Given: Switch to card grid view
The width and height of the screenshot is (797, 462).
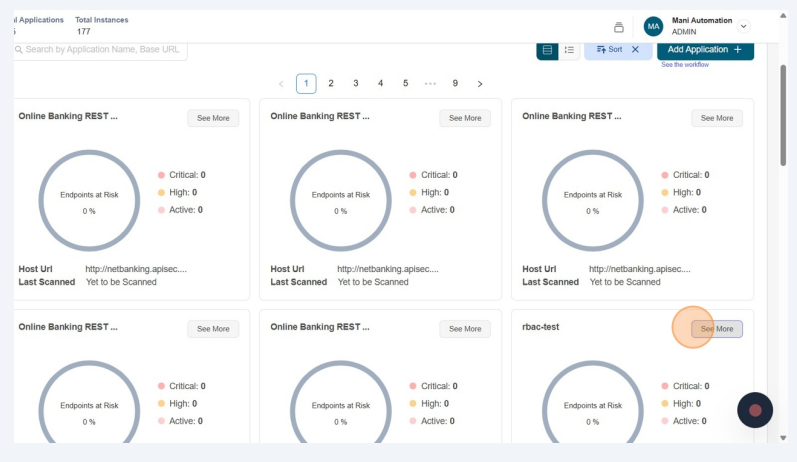Looking at the screenshot, I should (x=547, y=49).
